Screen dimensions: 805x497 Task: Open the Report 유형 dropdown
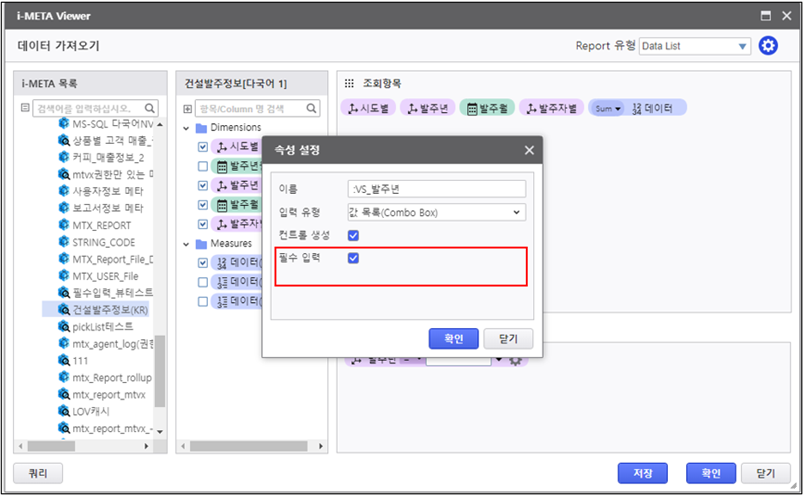coord(695,46)
